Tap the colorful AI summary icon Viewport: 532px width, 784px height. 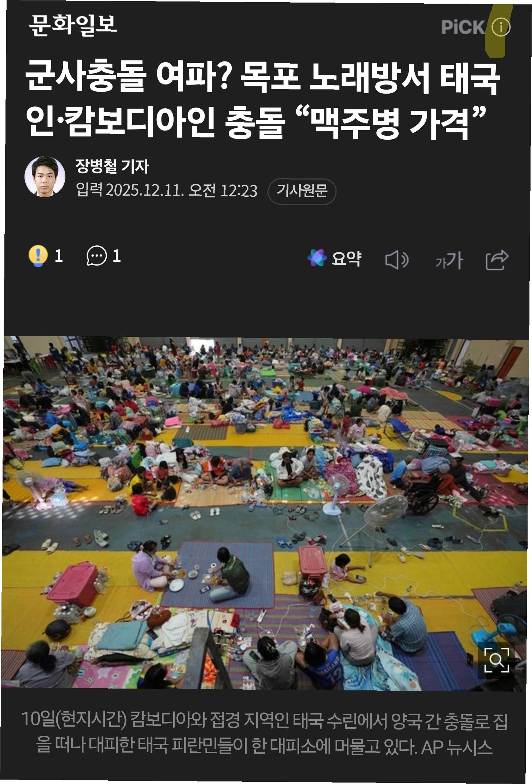(317, 258)
